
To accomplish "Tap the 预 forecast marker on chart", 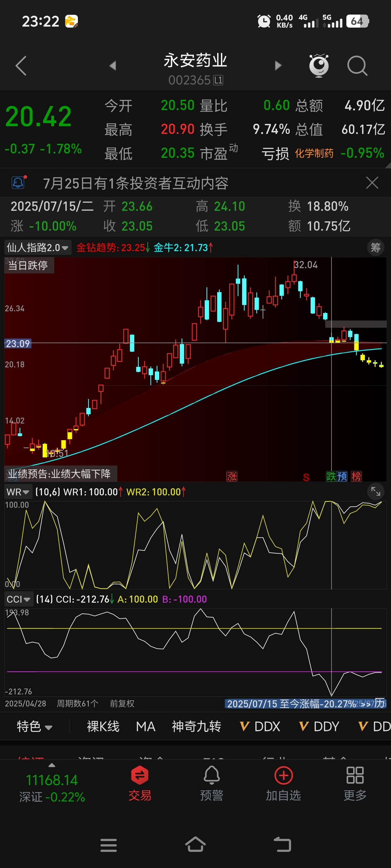I will click(x=342, y=476).
